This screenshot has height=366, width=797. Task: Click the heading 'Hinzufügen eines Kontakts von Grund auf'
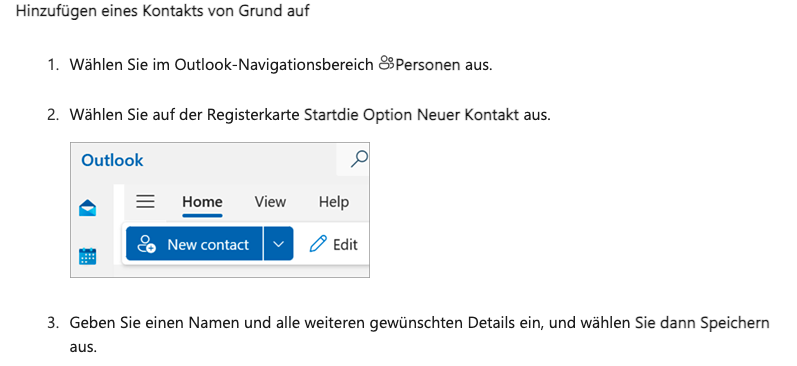[163, 11]
